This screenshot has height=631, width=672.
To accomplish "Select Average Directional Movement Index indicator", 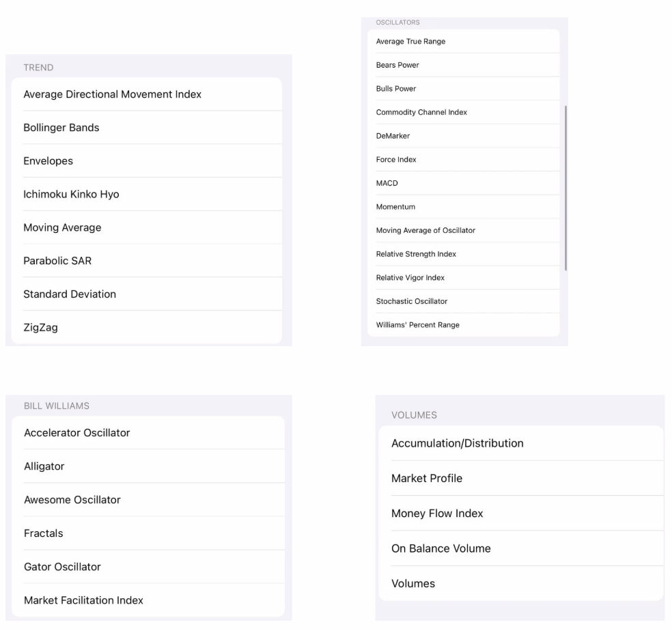I will (113, 94).
